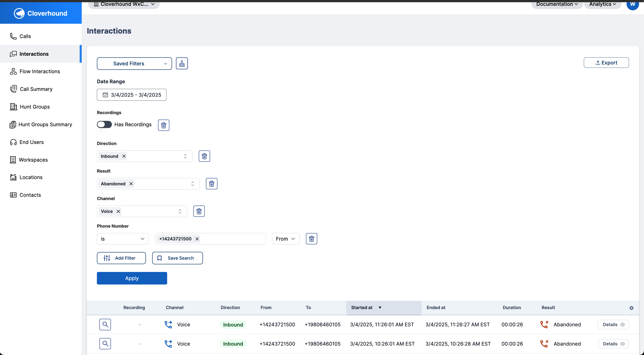
Task: Click abandoned call icon in 10:26:28 AM row
Action: 544,344
